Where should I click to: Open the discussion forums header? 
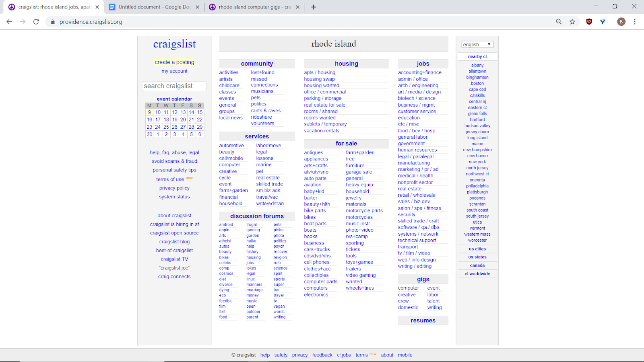257,216
